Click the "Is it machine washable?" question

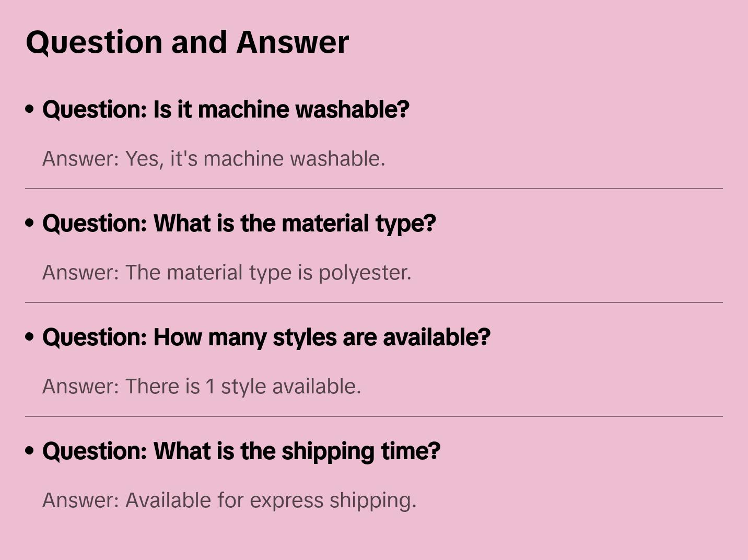pos(226,110)
